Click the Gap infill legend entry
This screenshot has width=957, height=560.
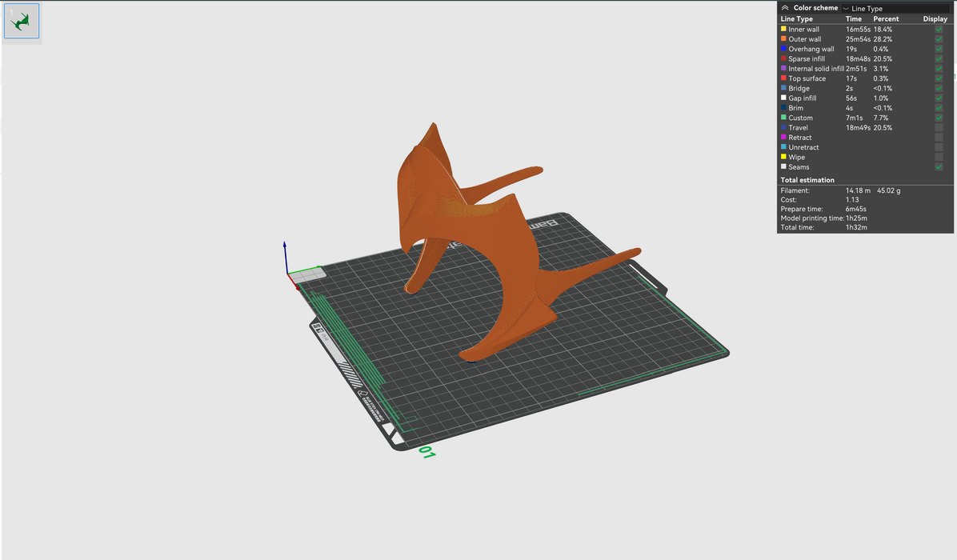pyautogui.click(x=802, y=98)
